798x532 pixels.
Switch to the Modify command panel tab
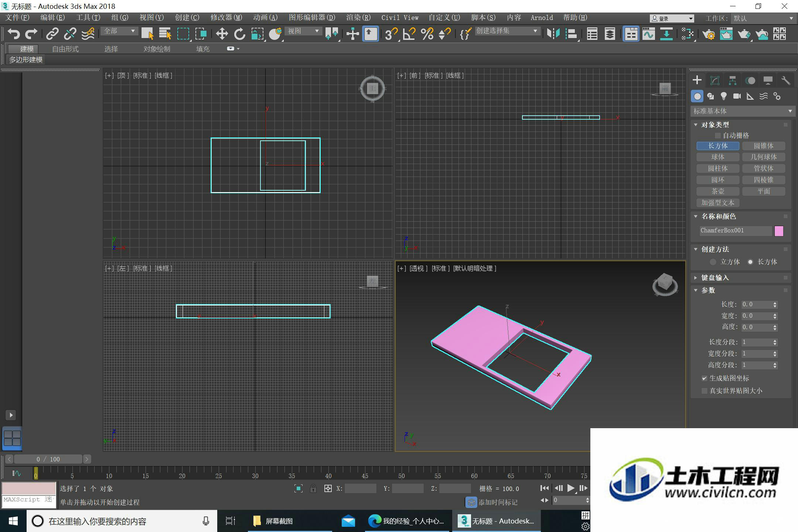[x=715, y=81]
